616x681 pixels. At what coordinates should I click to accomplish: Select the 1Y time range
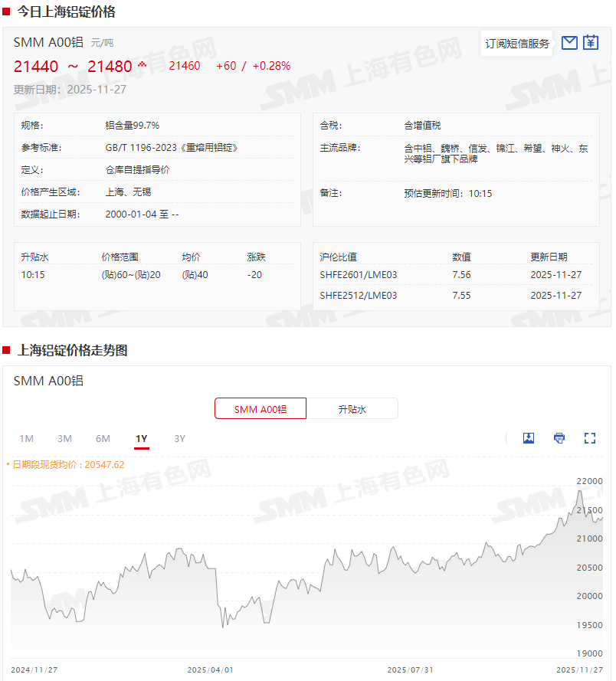coord(142,439)
